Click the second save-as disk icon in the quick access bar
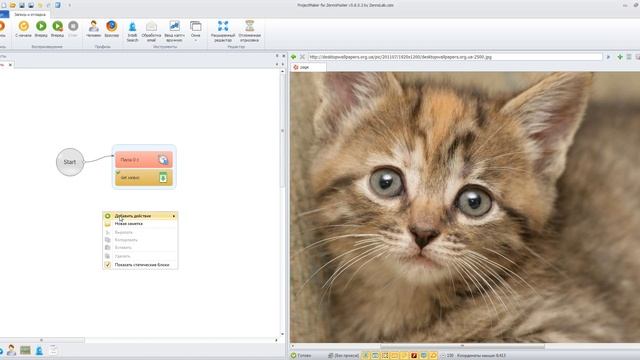 (31, 5)
